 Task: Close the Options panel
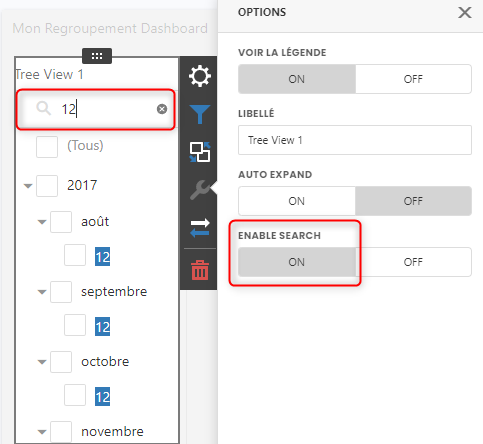point(465,13)
